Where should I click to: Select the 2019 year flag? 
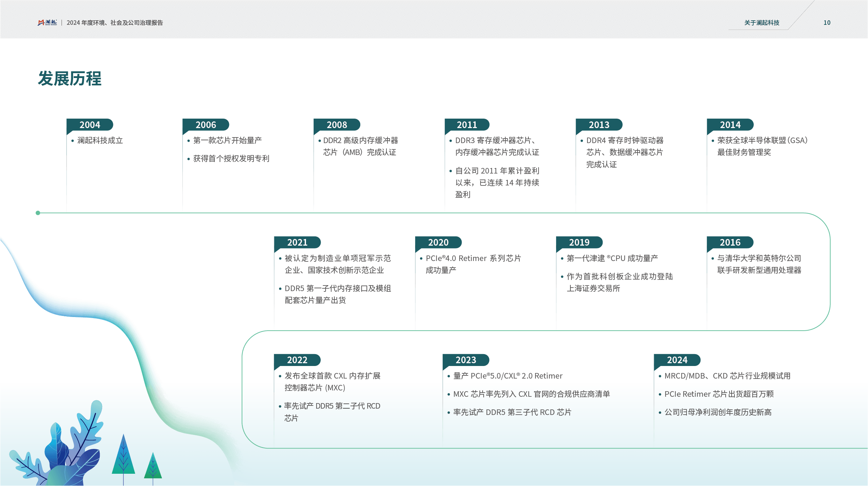[x=579, y=242]
